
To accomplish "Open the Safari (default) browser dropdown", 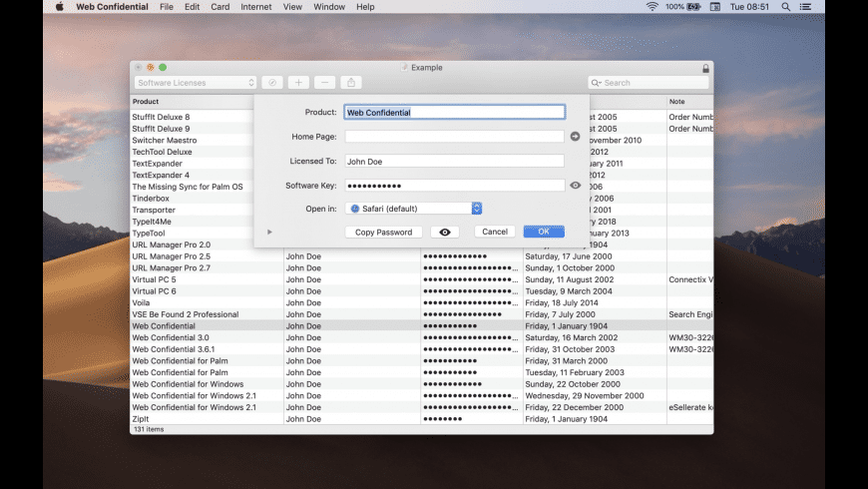I will (x=413, y=209).
